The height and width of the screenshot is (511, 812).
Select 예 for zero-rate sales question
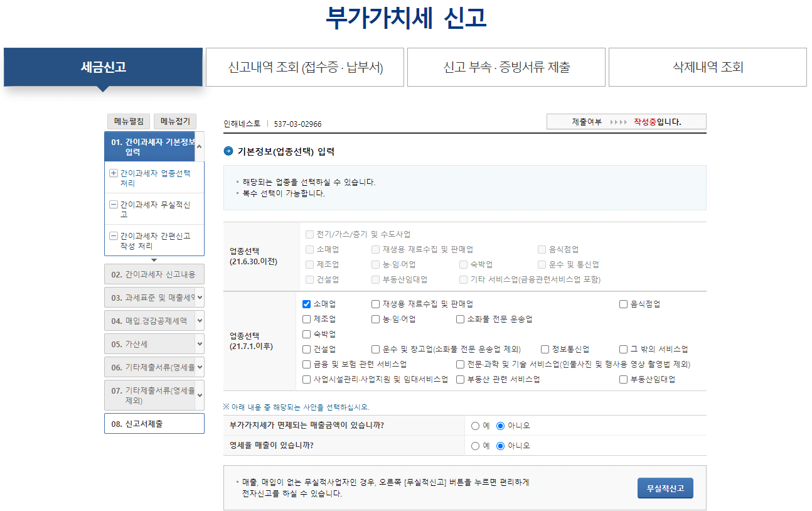[475, 445]
